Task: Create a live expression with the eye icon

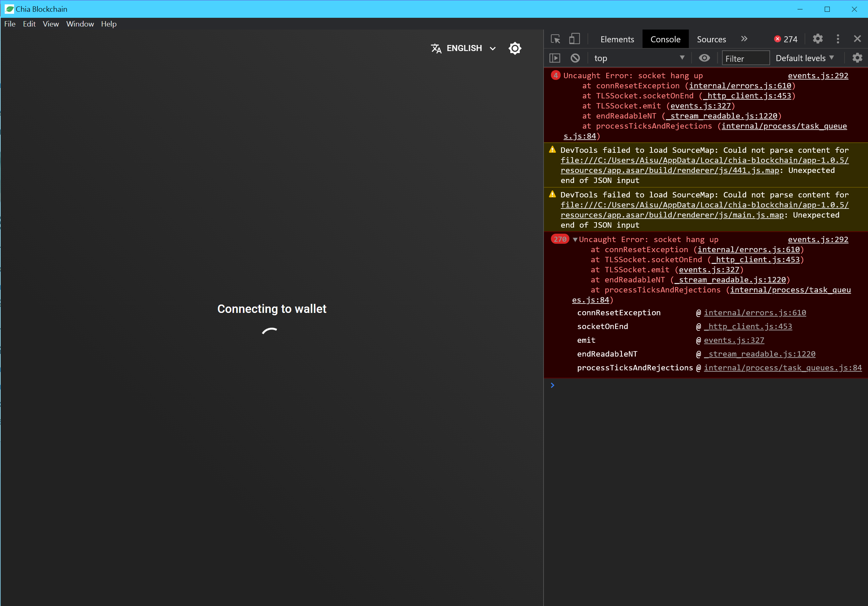Action: (x=704, y=58)
